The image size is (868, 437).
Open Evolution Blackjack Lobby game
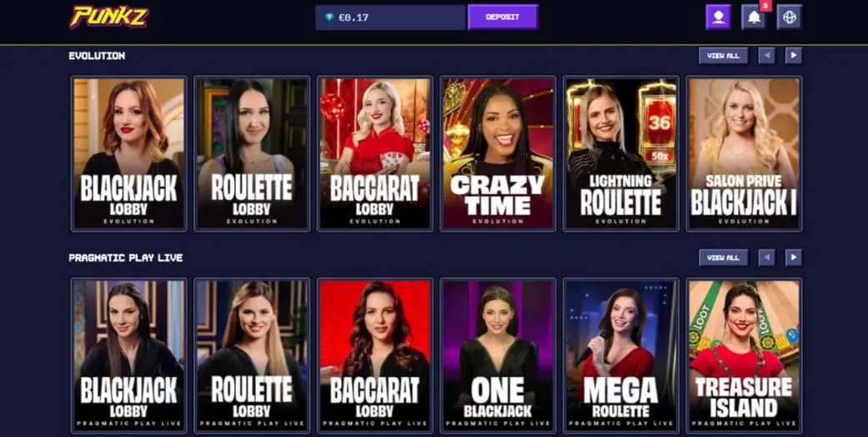click(129, 153)
